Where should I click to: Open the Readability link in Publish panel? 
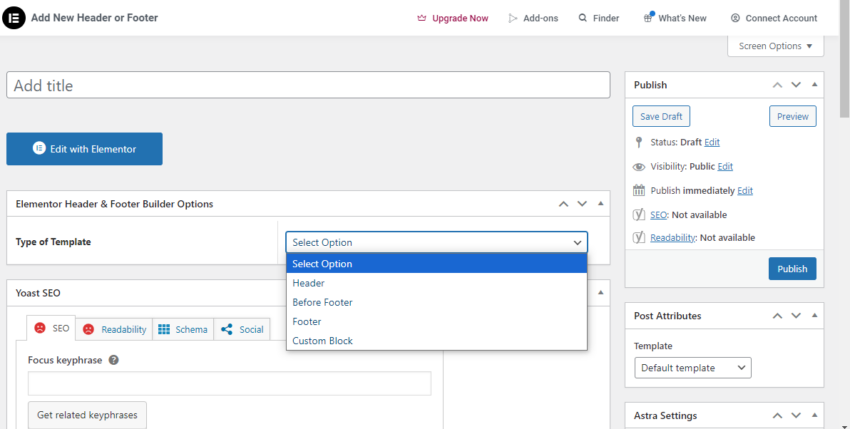(673, 238)
